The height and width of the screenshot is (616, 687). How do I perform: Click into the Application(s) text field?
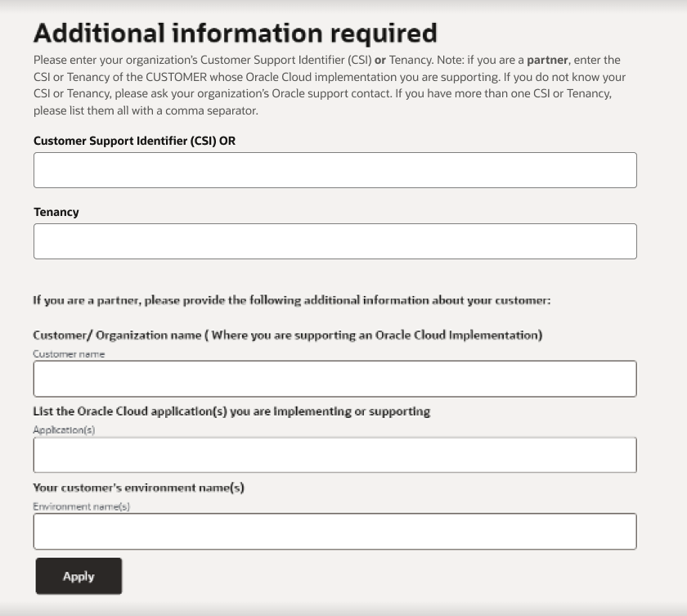tap(335, 455)
